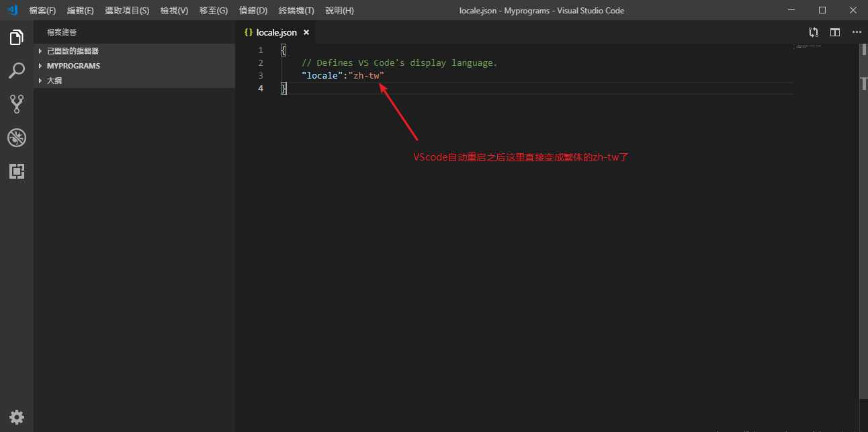Viewport: 868px width, 432px height.
Task: Open the 檔案(F) menu
Action: (42, 11)
